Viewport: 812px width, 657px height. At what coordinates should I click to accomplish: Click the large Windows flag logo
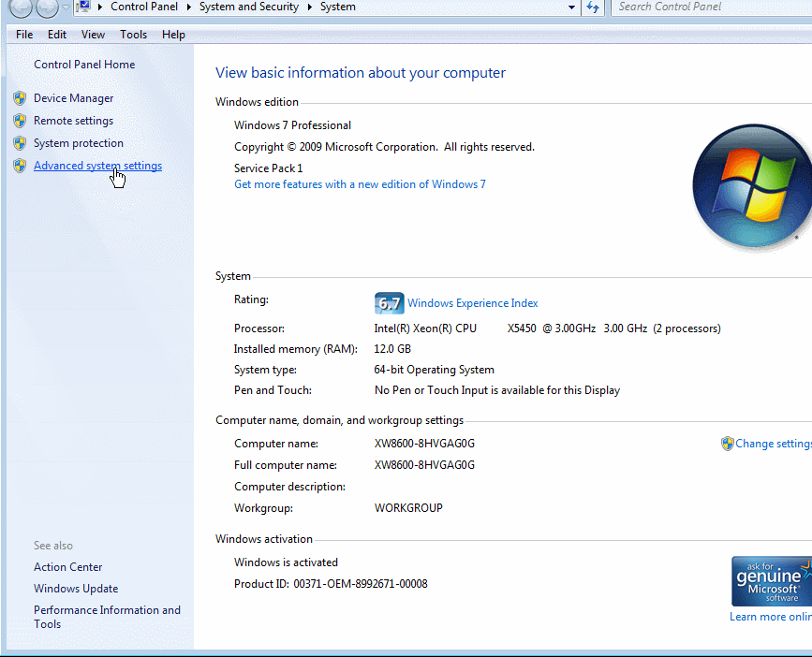tap(751, 184)
